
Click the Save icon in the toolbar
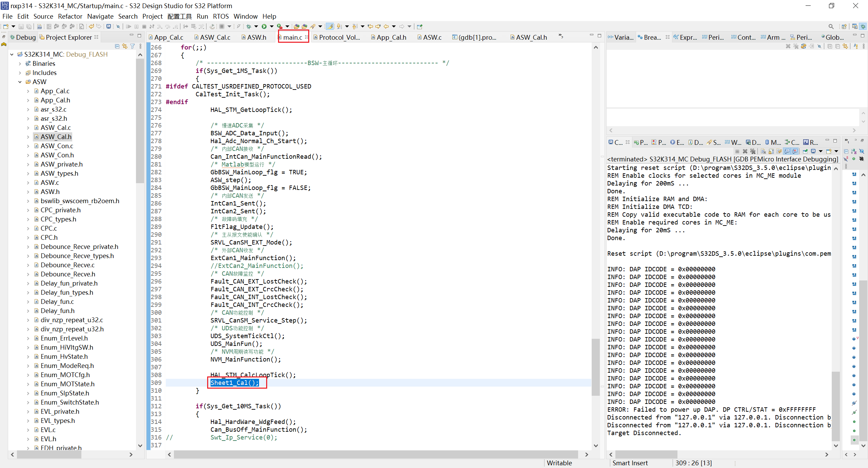coord(21,26)
